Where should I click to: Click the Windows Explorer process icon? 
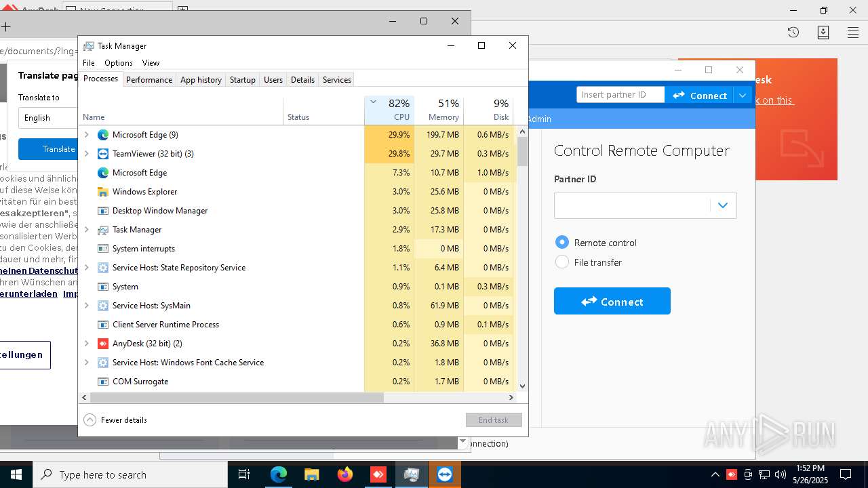click(x=103, y=192)
